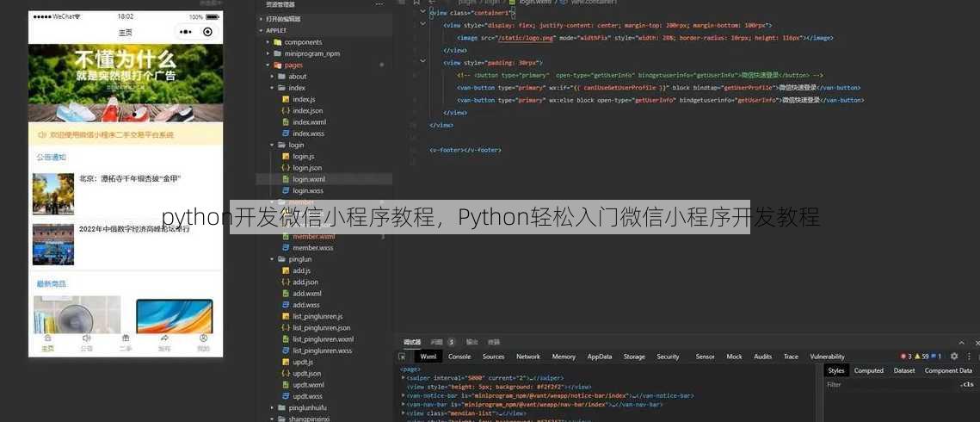
Task: Expand the van-notice-bar node in Wxml
Action: click(x=404, y=396)
